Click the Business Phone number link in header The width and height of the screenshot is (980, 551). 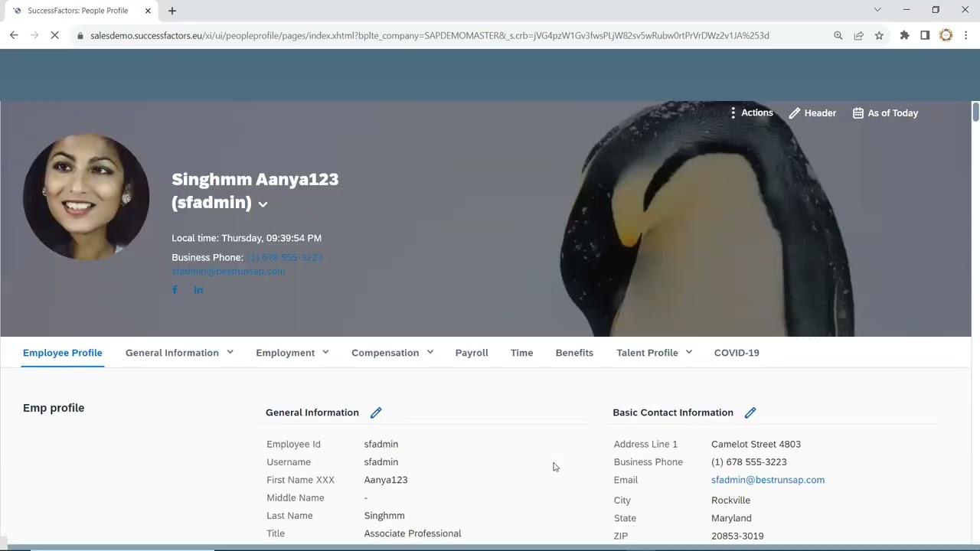tap(285, 257)
